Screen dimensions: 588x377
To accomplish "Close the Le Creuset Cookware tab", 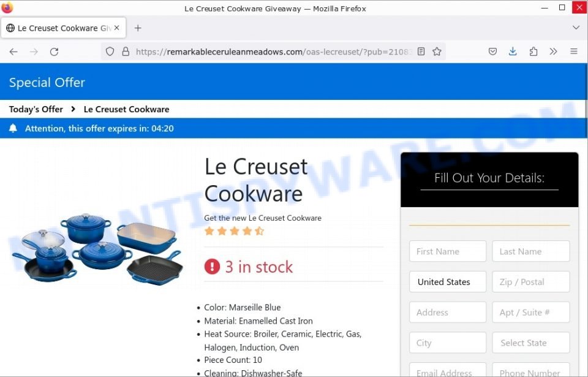I will pyautogui.click(x=116, y=28).
